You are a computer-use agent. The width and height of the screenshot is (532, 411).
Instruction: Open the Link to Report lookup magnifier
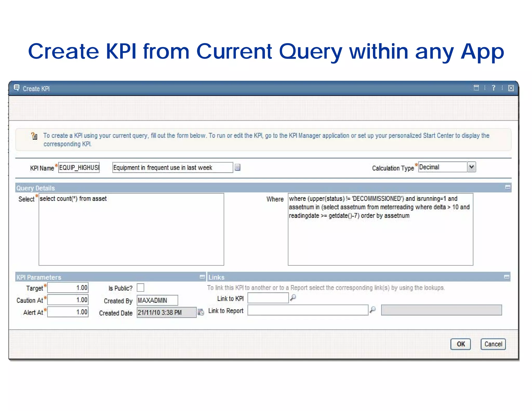373,310
